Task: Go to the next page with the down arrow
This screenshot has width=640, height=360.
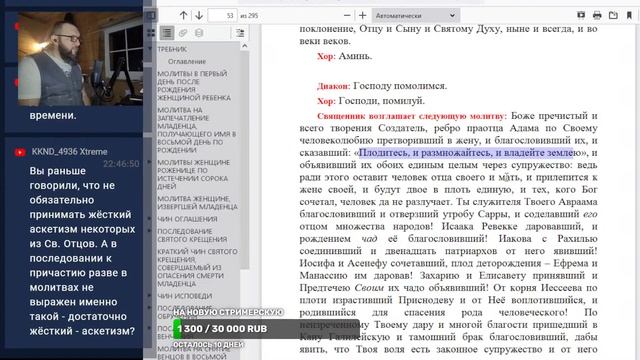Action: point(199,16)
